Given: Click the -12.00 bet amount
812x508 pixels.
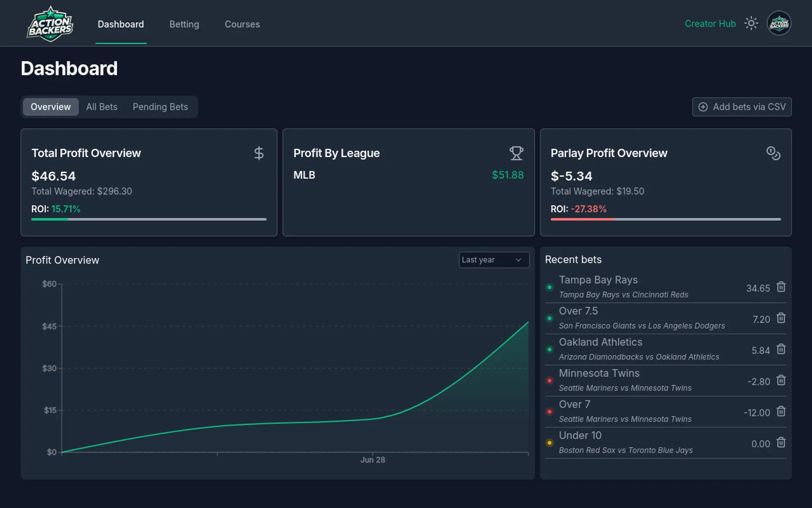Looking at the screenshot, I should pyautogui.click(x=757, y=413).
